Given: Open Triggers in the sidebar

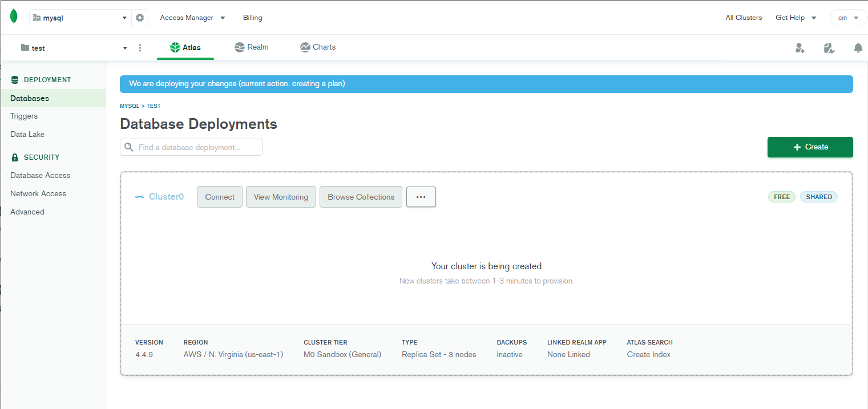Looking at the screenshot, I should point(24,116).
